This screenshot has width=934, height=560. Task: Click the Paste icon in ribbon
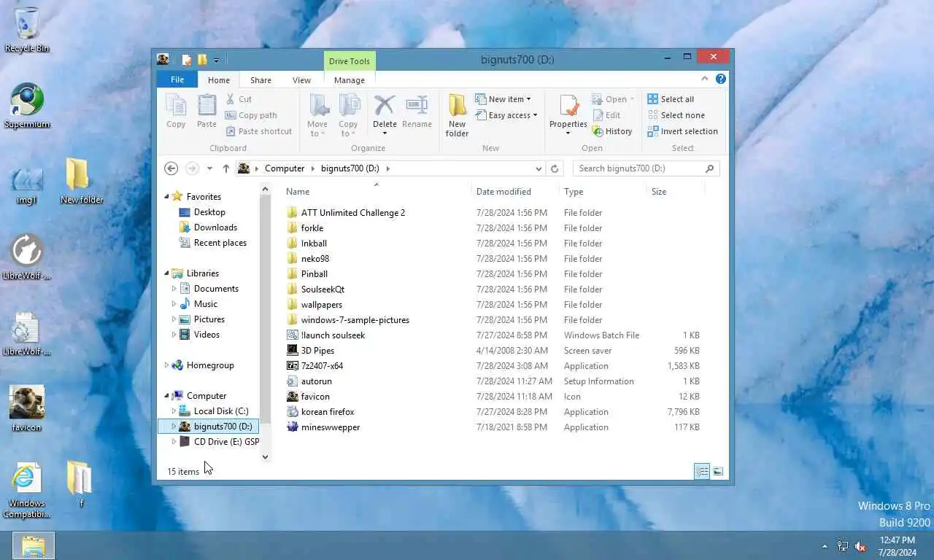click(207, 112)
